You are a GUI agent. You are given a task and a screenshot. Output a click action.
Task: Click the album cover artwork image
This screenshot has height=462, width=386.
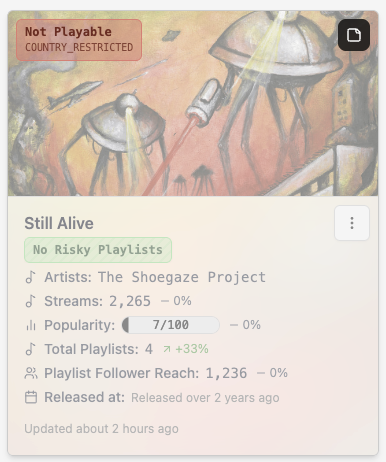(x=193, y=103)
